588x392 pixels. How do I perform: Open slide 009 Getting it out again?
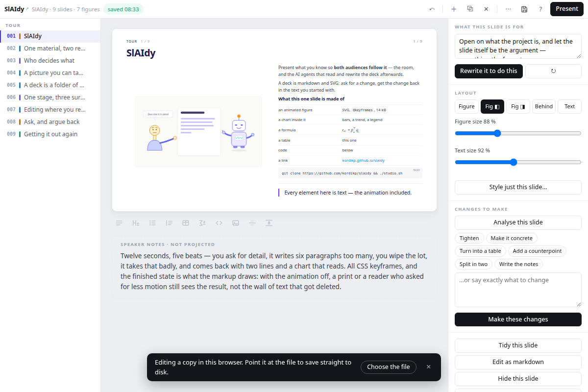point(50,134)
